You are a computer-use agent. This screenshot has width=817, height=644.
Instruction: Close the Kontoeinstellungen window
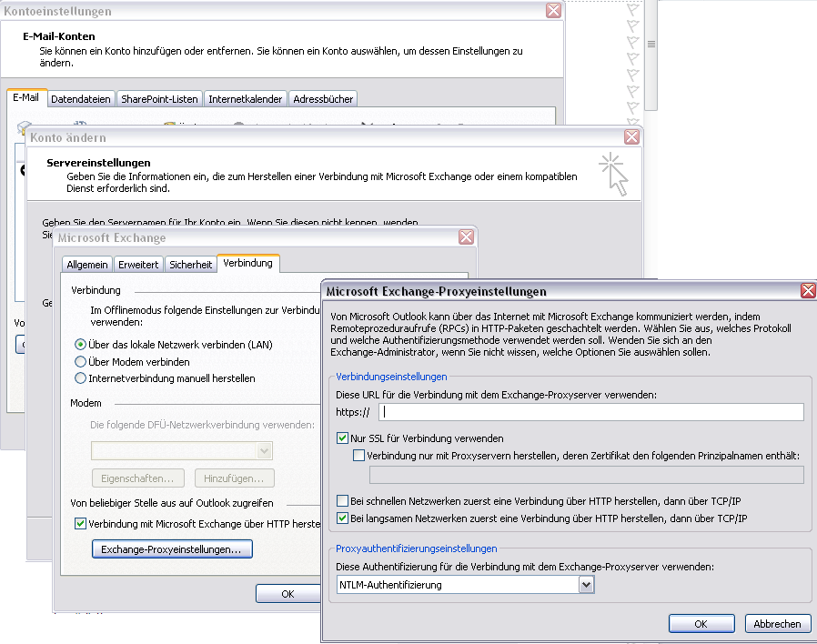pyautogui.click(x=553, y=10)
